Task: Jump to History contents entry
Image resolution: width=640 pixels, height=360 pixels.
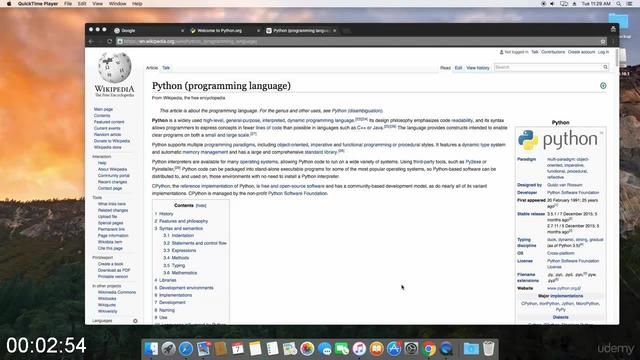Action: click(166, 214)
